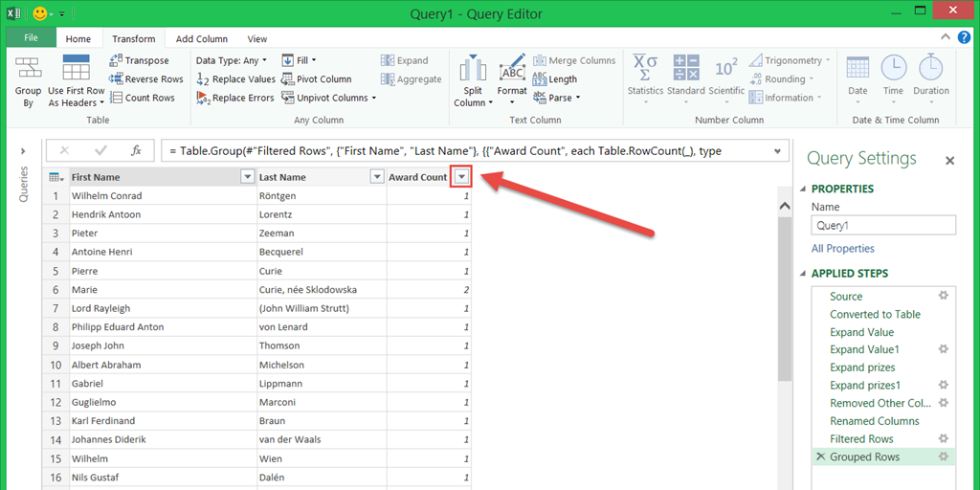Open the First Name column filter
The image size is (980, 490).
click(x=247, y=177)
